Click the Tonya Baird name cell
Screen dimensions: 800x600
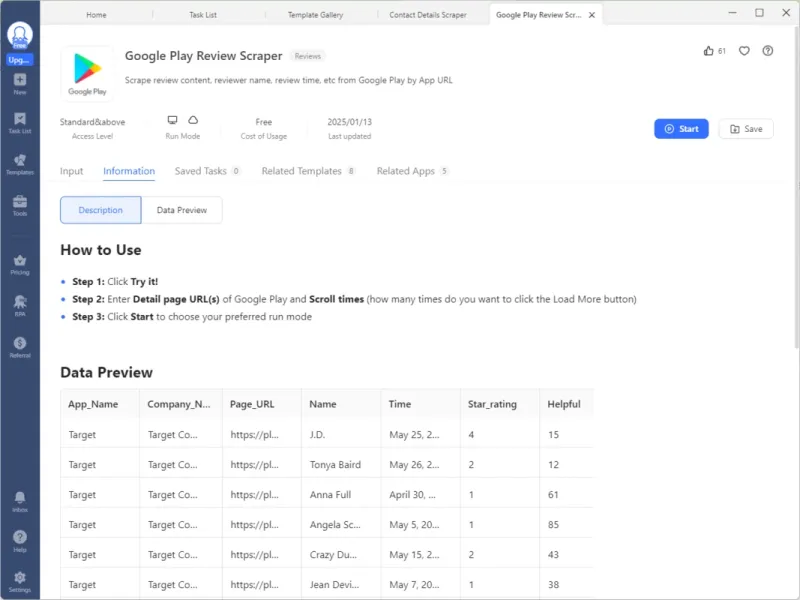pyautogui.click(x=341, y=464)
